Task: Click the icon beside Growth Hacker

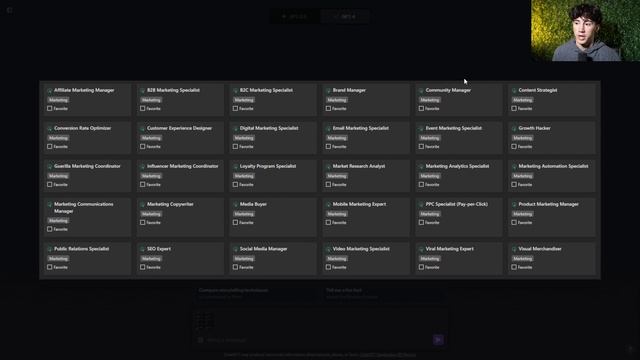Action: [x=514, y=128]
